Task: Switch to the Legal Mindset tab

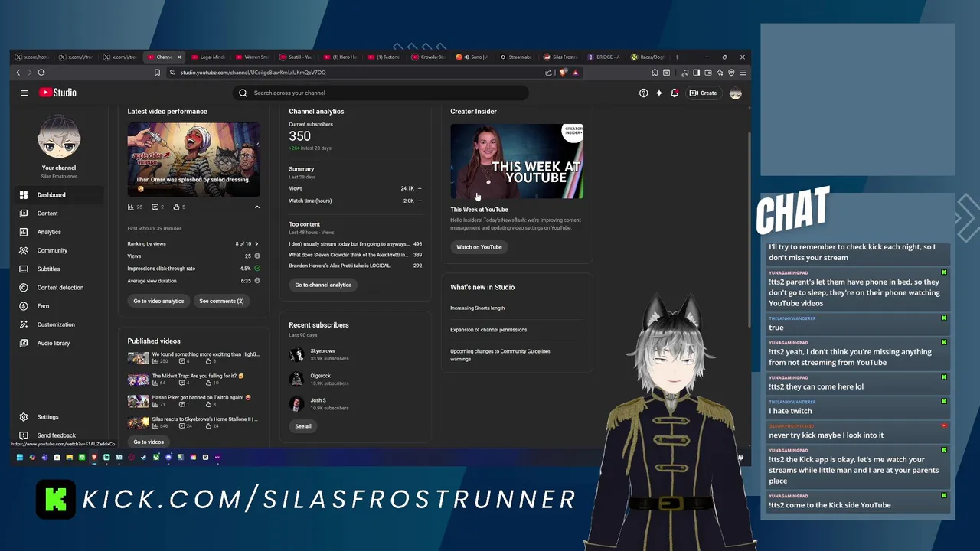Action: [208, 57]
